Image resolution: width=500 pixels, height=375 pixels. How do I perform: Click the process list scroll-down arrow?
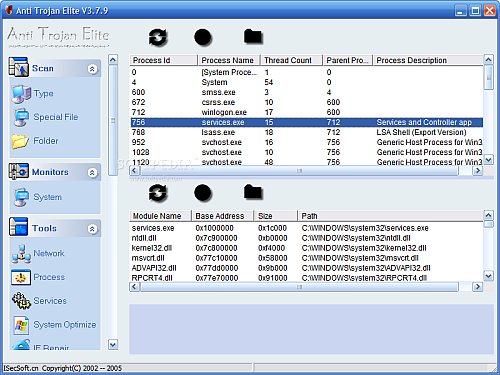pos(488,160)
